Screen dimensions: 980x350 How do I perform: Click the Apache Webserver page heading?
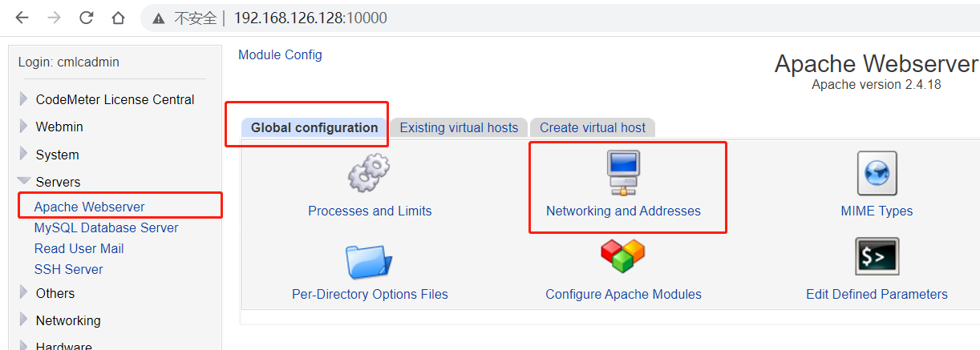tap(877, 64)
